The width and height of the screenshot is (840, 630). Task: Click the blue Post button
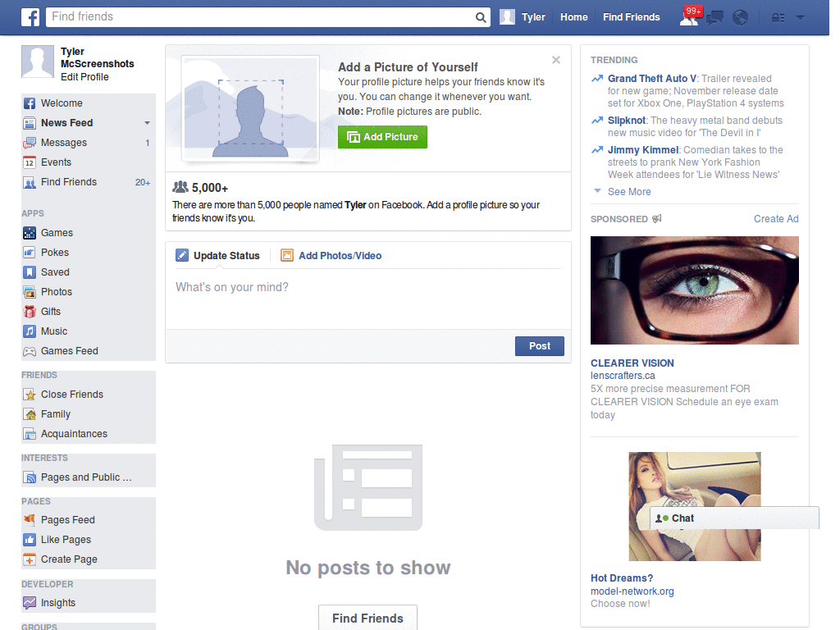pyautogui.click(x=540, y=346)
